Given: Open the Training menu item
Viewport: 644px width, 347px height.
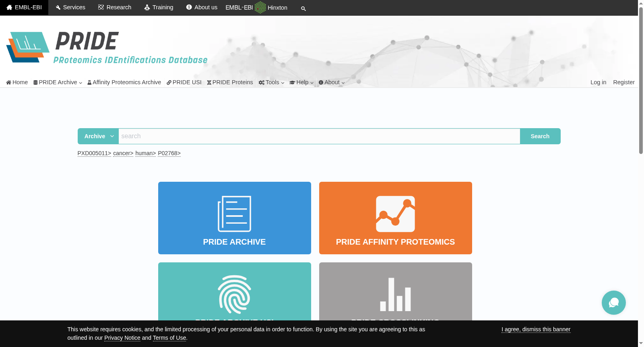Looking at the screenshot, I should click(159, 7).
